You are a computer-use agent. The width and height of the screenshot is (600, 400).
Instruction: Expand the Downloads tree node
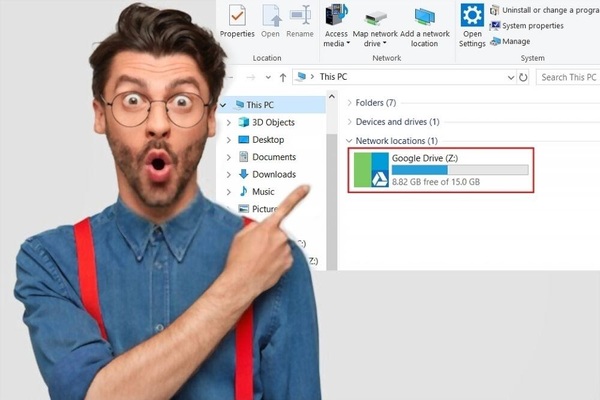[228, 175]
